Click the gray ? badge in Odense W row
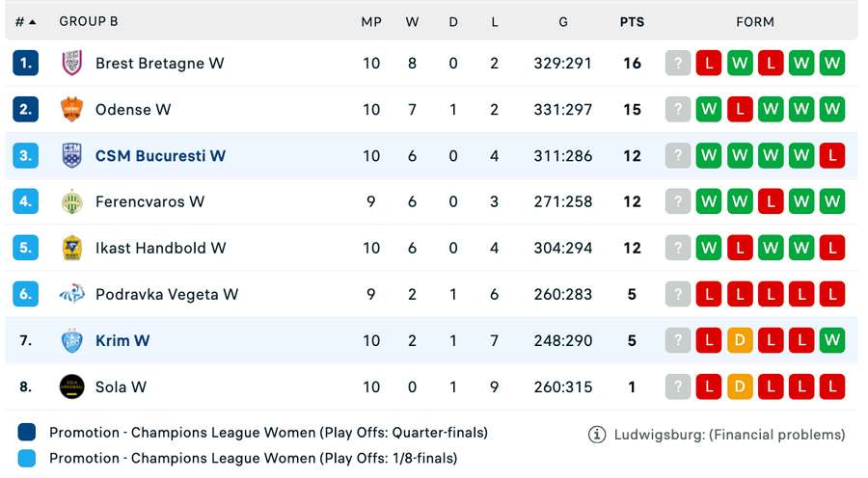 coord(678,110)
